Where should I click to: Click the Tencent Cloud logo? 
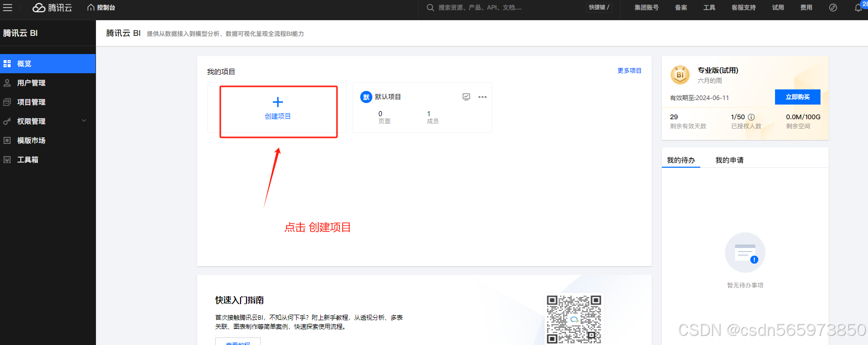pyautogui.click(x=53, y=8)
